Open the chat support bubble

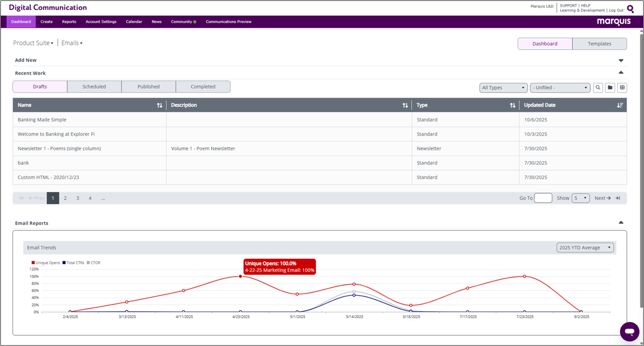pyautogui.click(x=629, y=331)
